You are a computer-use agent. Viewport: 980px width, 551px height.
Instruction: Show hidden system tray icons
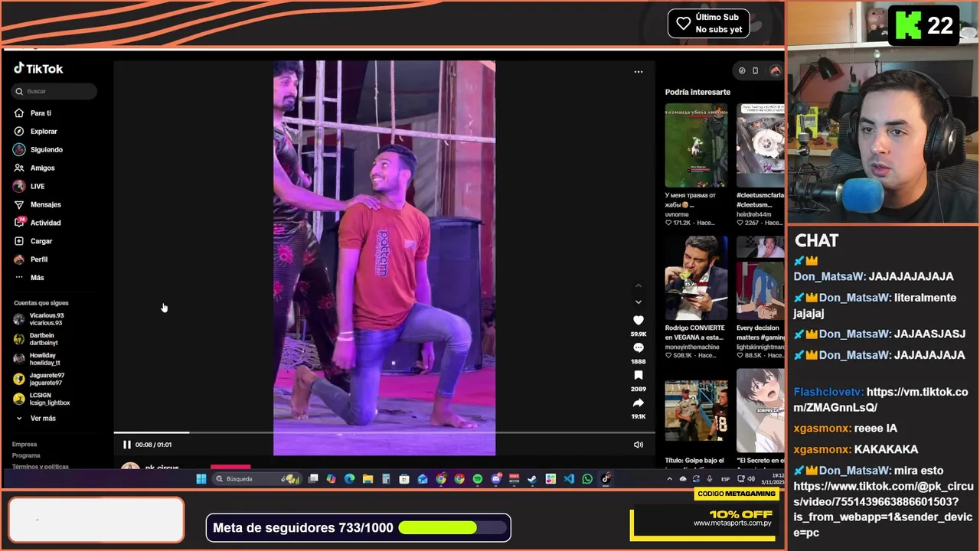point(669,479)
